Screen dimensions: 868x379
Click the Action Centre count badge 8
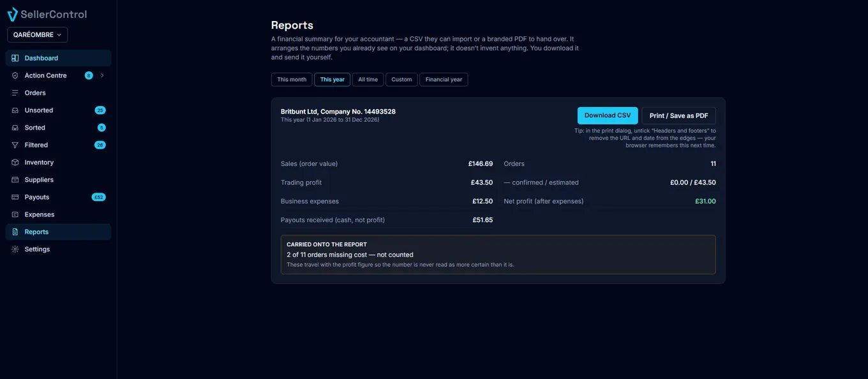click(89, 75)
